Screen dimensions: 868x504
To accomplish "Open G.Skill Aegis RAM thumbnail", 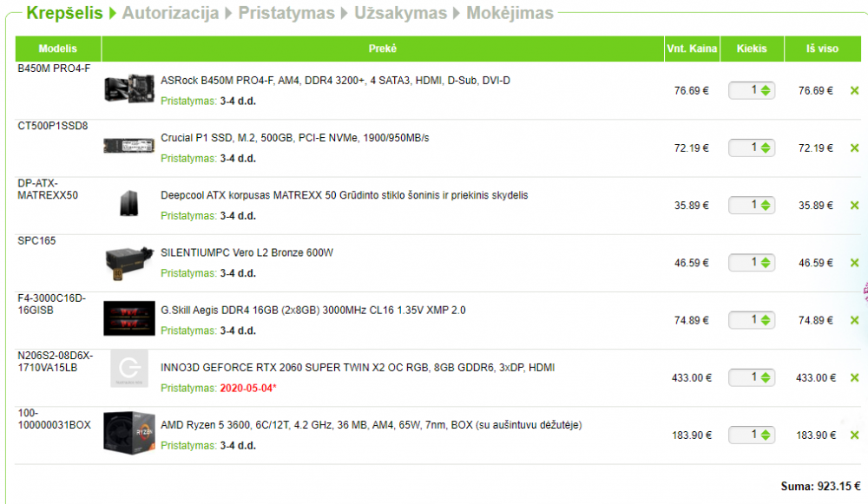I will (x=129, y=318).
